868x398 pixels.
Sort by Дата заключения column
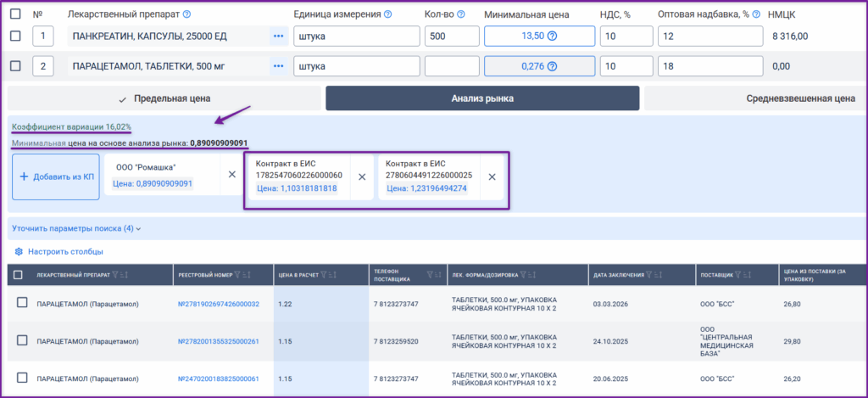click(658, 274)
